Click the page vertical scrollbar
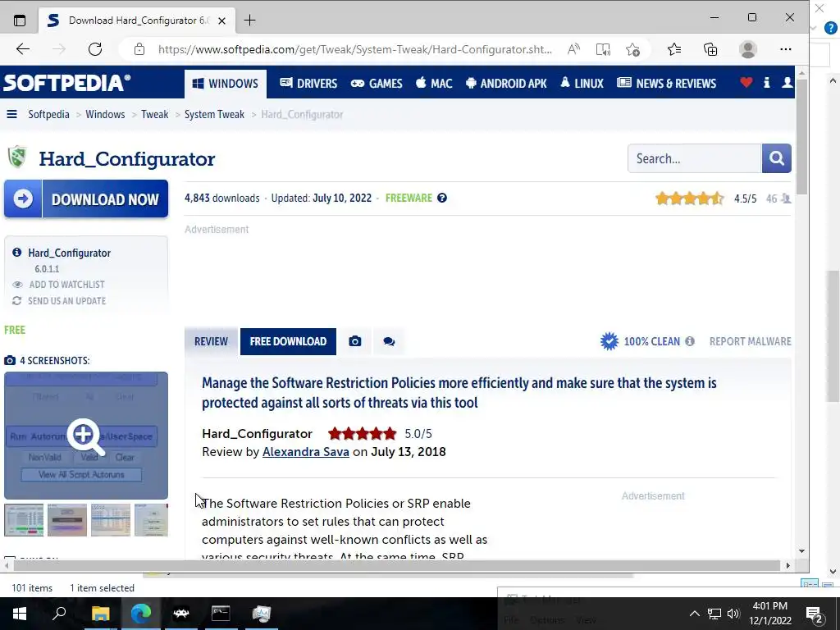 point(801,137)
